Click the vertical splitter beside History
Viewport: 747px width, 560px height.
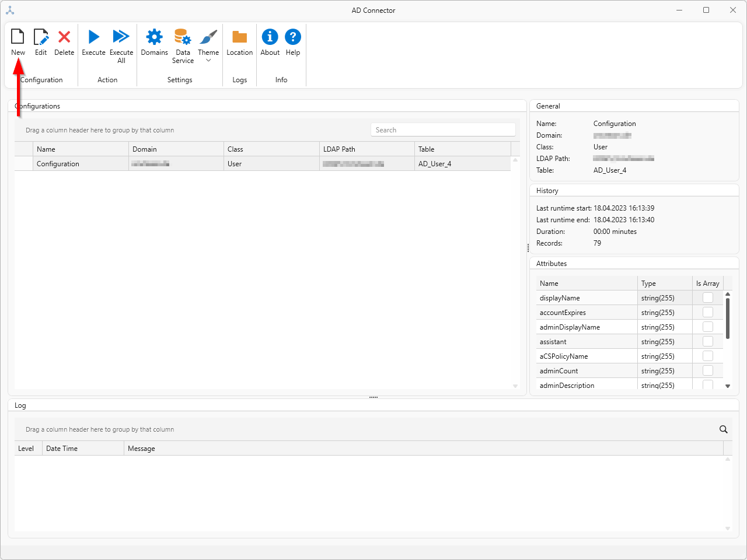528,248
